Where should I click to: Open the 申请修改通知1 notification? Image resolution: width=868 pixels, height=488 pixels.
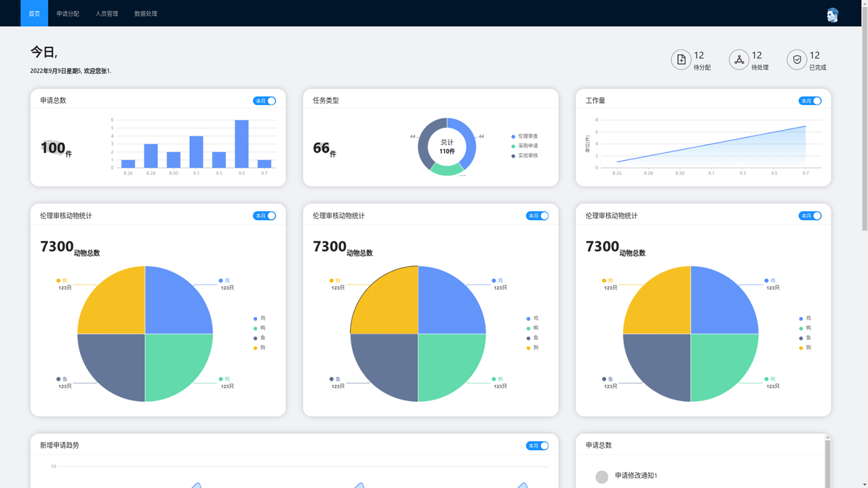coord(635,476)
